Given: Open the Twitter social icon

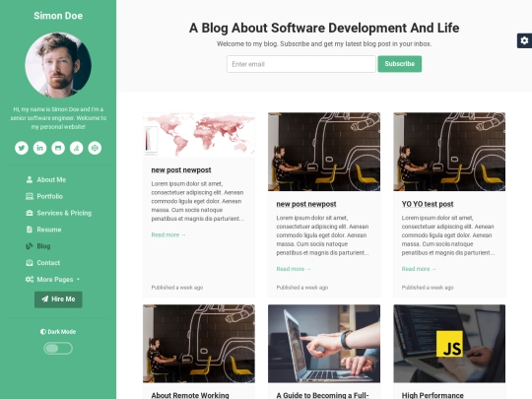Looking at the screenshot, I should point(22,148).
